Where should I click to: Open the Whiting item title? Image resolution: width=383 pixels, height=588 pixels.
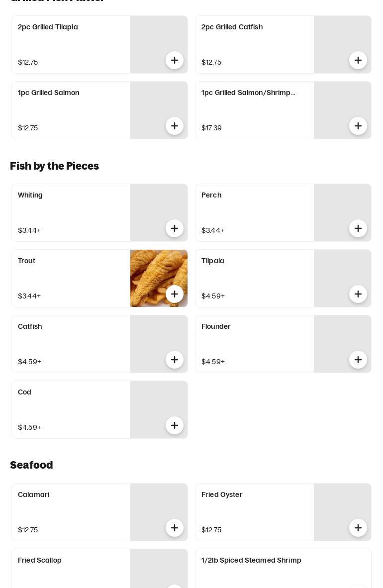(x=30, y=195)
